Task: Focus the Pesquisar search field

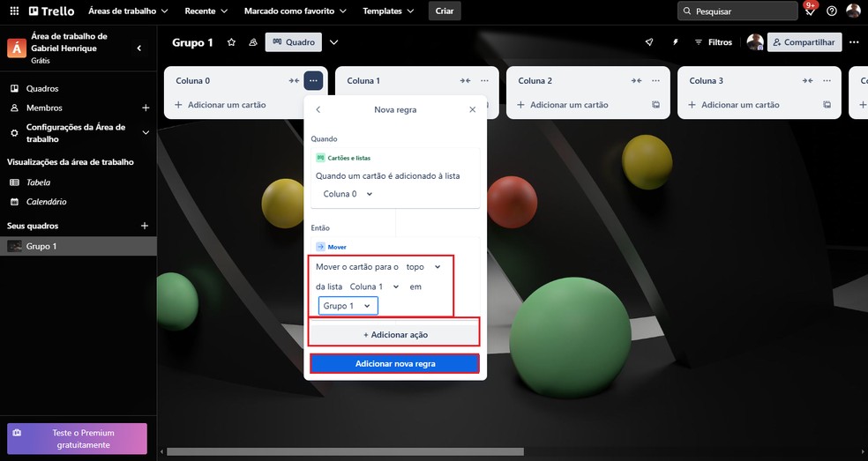Action: point(737,11)
